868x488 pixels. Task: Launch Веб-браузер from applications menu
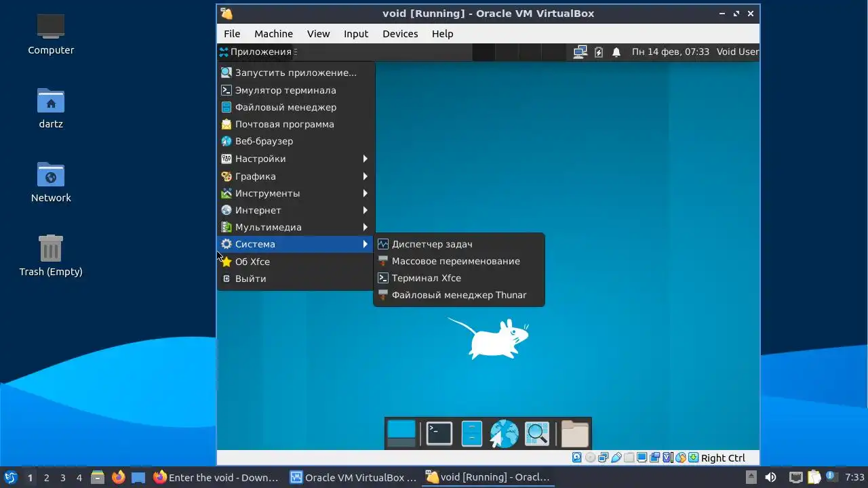(x=296, y=141)
